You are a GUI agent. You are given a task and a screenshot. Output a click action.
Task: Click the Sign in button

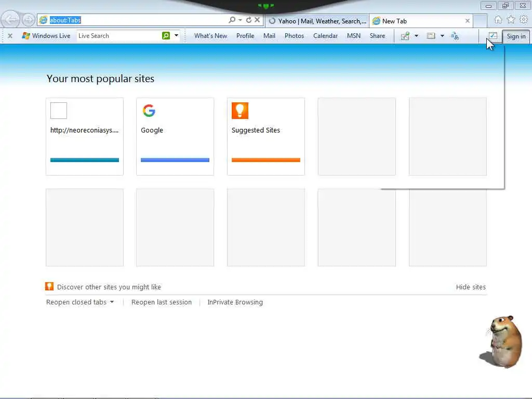[516, 36]
